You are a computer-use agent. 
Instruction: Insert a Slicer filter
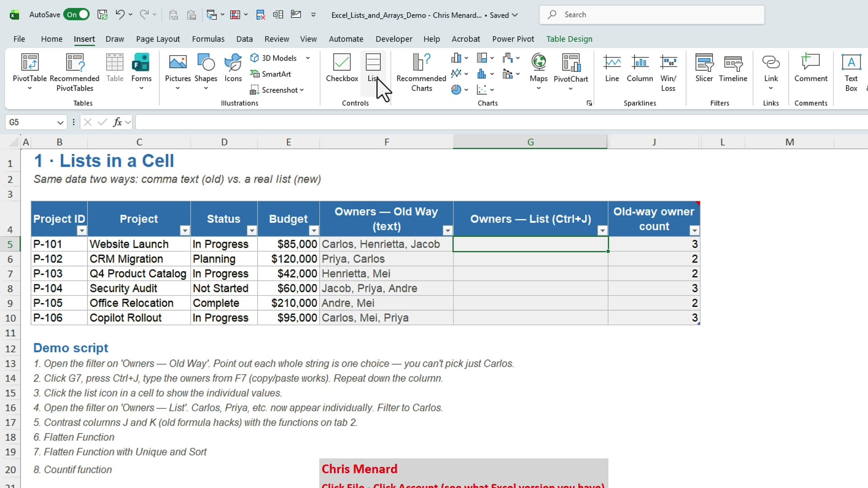click(704, 68)
